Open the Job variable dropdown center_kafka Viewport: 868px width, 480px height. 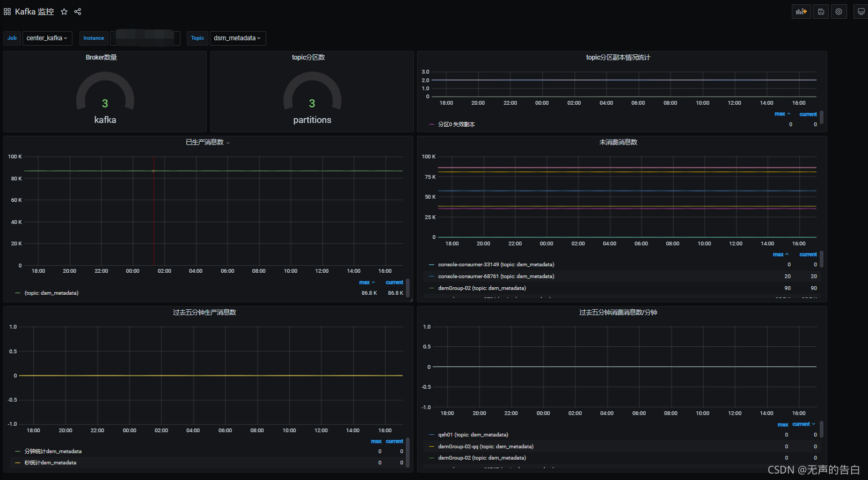(47, 38)
